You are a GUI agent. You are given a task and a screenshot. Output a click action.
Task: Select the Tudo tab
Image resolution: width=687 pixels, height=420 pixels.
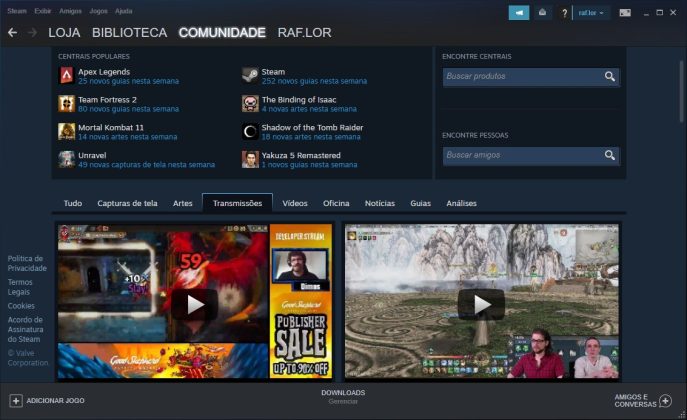click(x=73, y=203)
